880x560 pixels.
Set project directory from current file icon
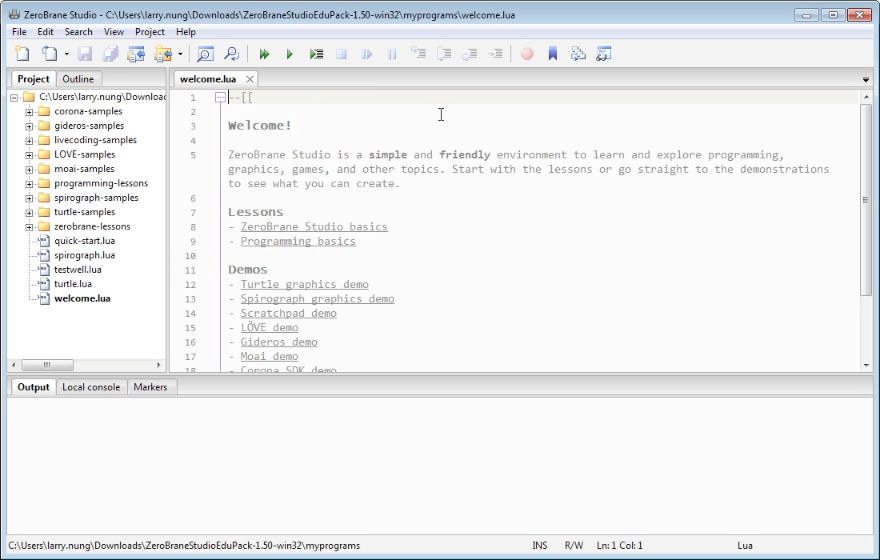pyautogui.click(x=136, y=54)
